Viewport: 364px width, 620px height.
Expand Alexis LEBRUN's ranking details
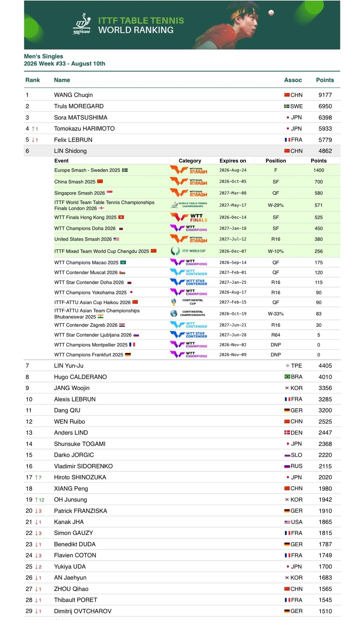182,399
